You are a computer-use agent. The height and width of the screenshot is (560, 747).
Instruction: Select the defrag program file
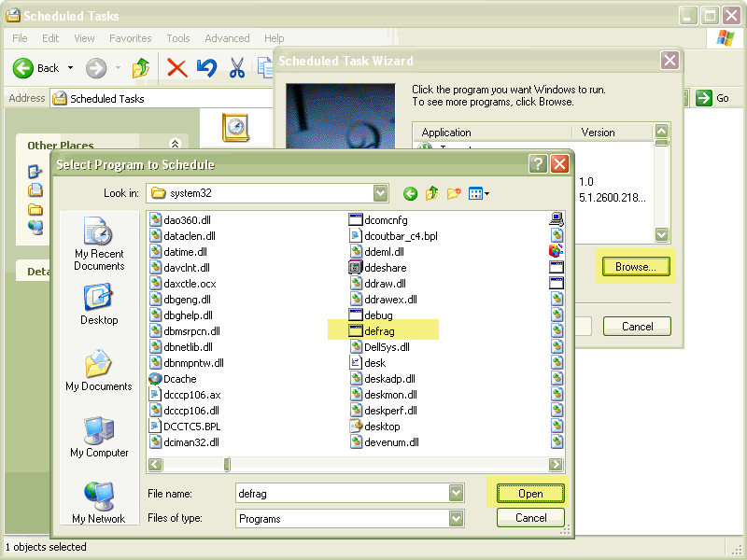point(372,331)
